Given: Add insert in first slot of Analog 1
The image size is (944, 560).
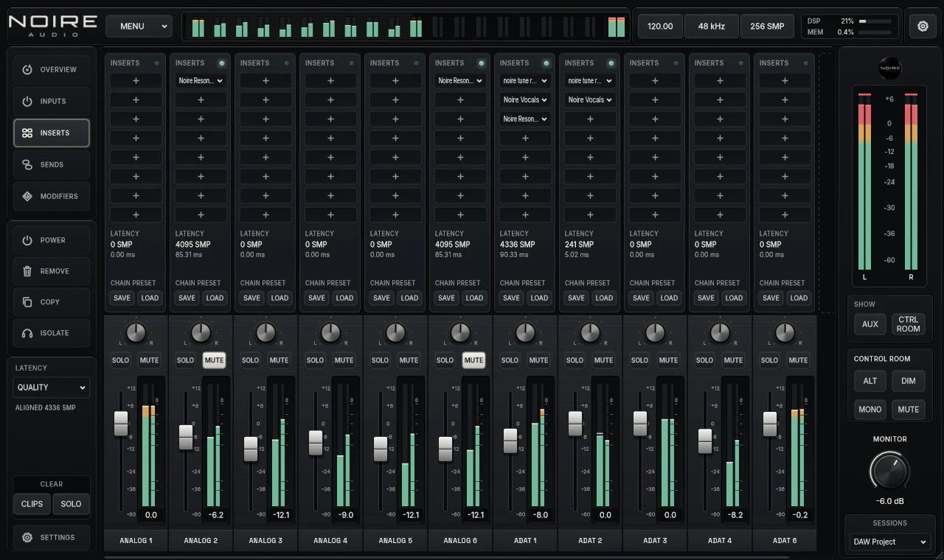Looking at the screenshot, I should click(136, 81).
